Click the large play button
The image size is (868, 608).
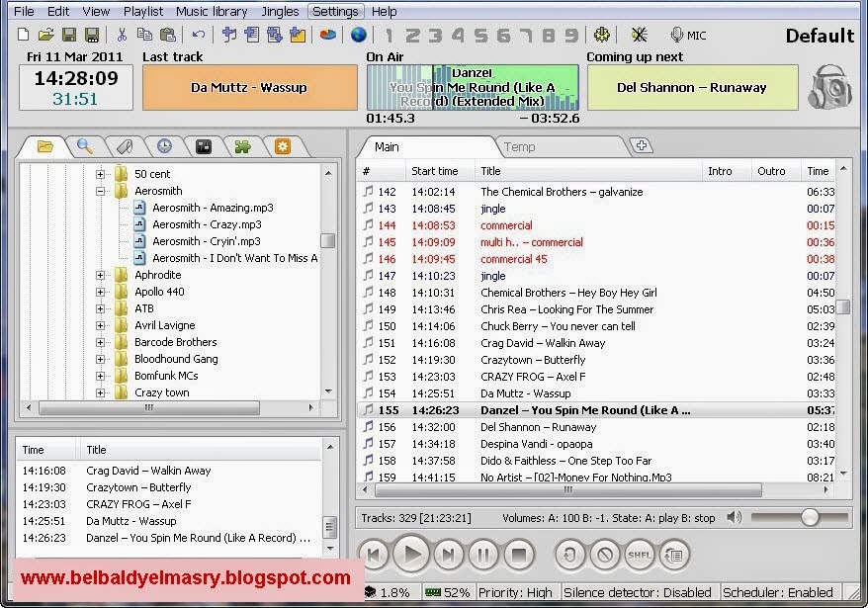coord(412,555)
